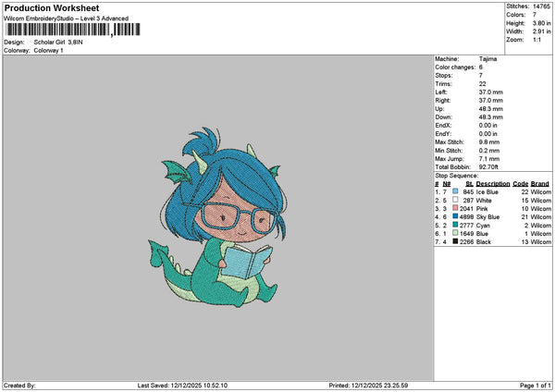Select the Max Stitch value '9.8 mm'
Screen dimensions: 555x392
pos(489,142)
